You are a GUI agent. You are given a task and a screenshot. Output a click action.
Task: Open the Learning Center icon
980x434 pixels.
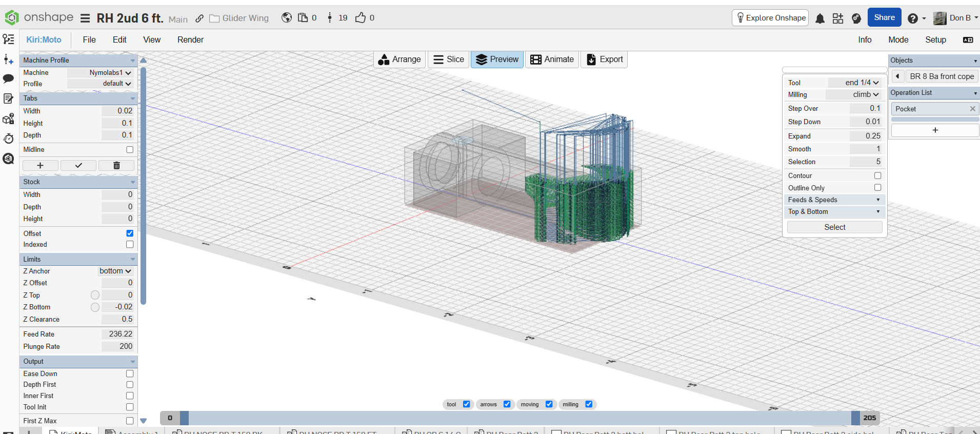(x=856, y=18)
